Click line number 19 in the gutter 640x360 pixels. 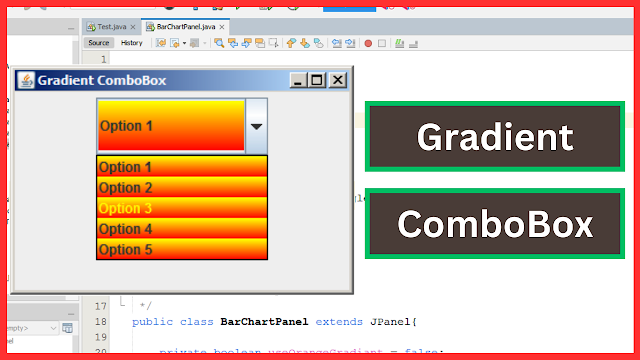101,337
